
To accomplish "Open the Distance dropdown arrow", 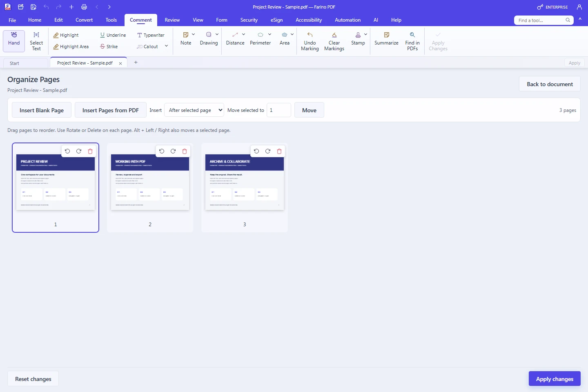I will click(244, 34).
